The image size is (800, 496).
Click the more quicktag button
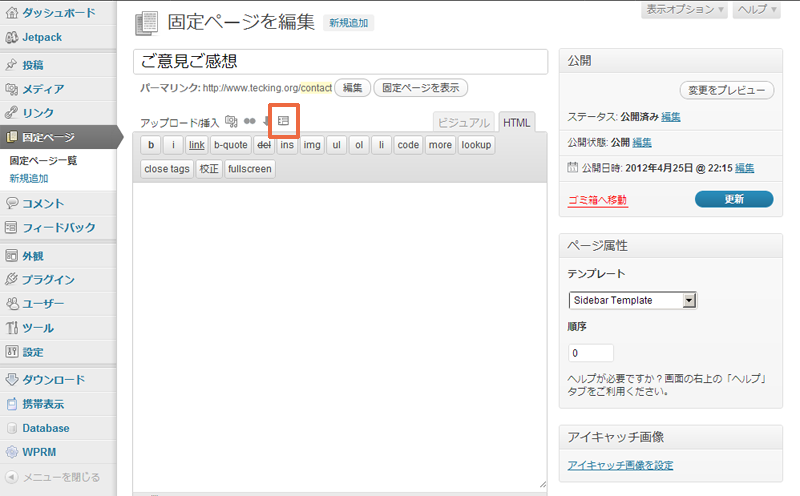[x=440, y=145]
